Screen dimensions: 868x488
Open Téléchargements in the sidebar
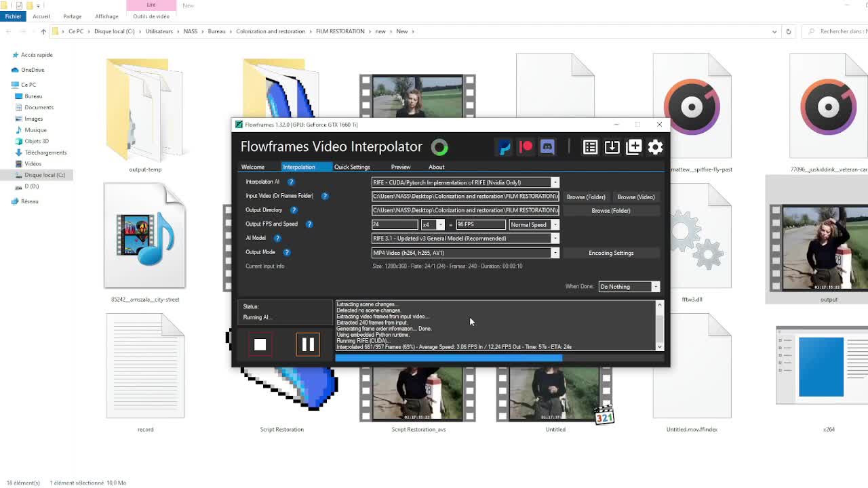point(45,152)
